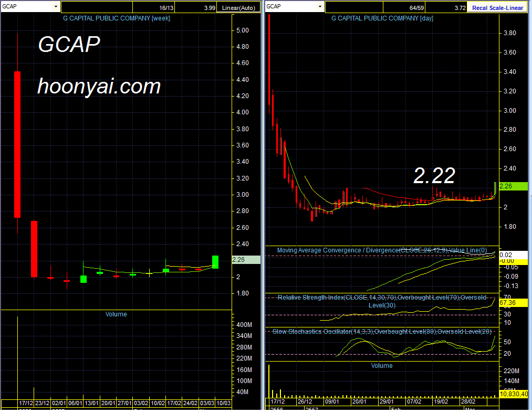This screenshot has height=413, width=532.
Task: Click the 13/01 date on weekly time axis
Action: coord(91,403)
